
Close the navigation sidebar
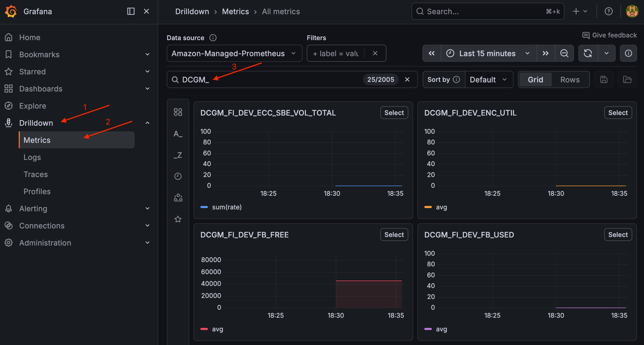point(146,11)
